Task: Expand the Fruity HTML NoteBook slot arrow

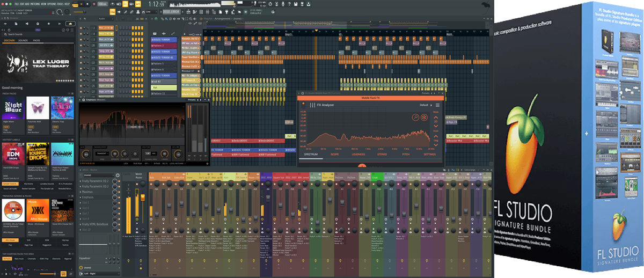Action: pos(80,224)
